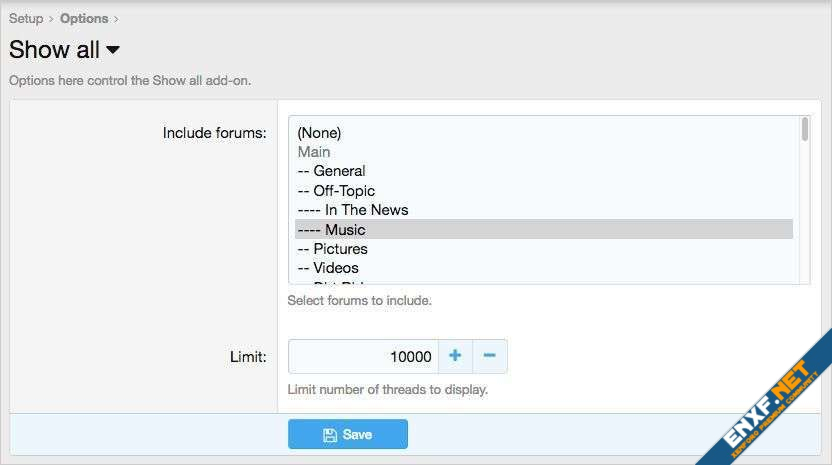Choose the General forum in the list
832x465 pixels.
coord(332,171)
